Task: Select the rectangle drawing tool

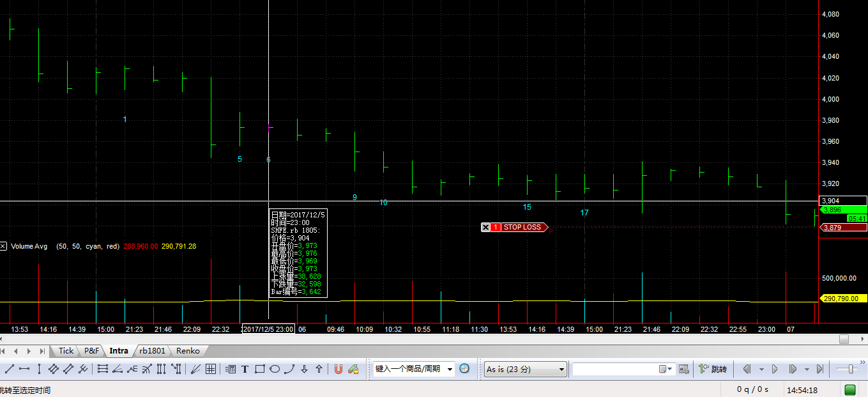Action: (259, 369)
